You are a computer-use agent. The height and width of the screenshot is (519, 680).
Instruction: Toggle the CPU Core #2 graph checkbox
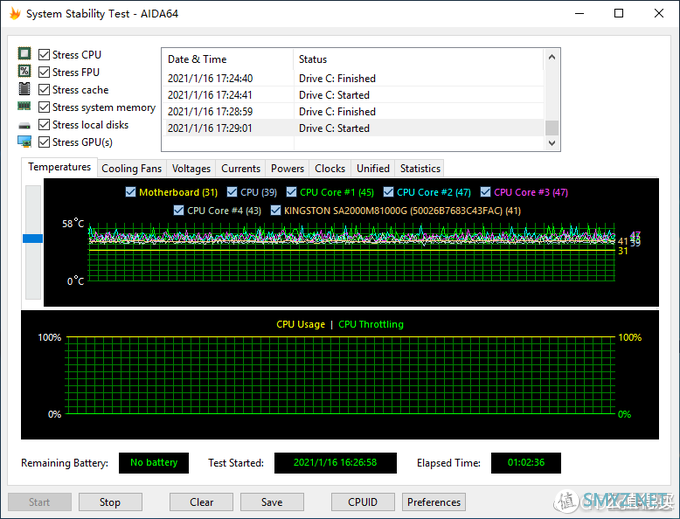tap(389, 192)
